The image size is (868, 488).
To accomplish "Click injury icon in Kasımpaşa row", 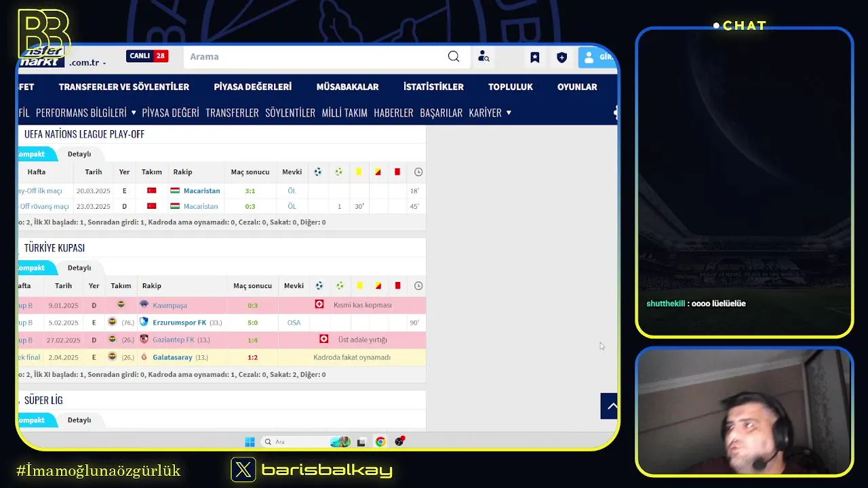I will (x=319, y=304).
